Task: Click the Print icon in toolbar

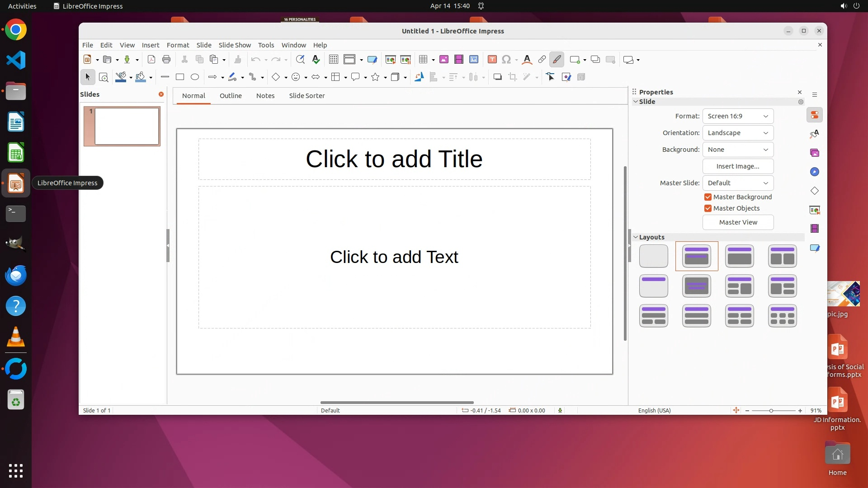Action: point(166,60)
